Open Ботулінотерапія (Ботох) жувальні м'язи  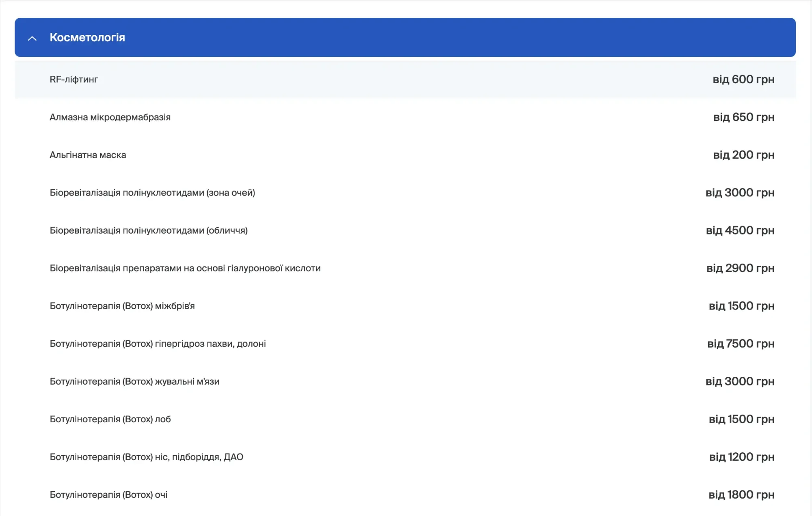[x=134, y=381]
